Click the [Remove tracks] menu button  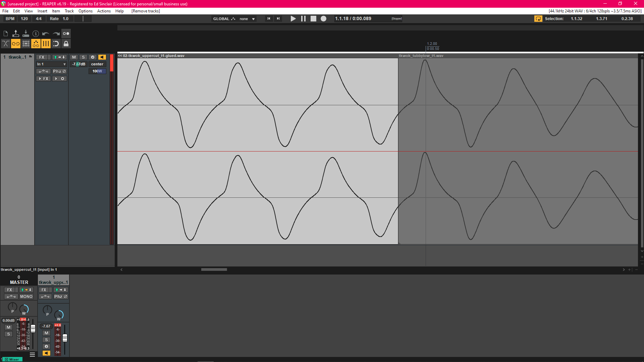coord(146,11)
